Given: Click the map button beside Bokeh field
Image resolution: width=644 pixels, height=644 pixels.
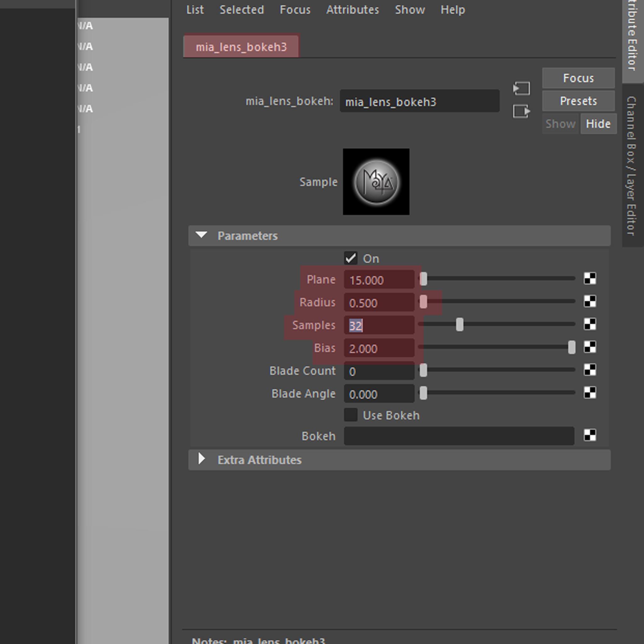Looking at the screenshot, I should pos(590,435).
